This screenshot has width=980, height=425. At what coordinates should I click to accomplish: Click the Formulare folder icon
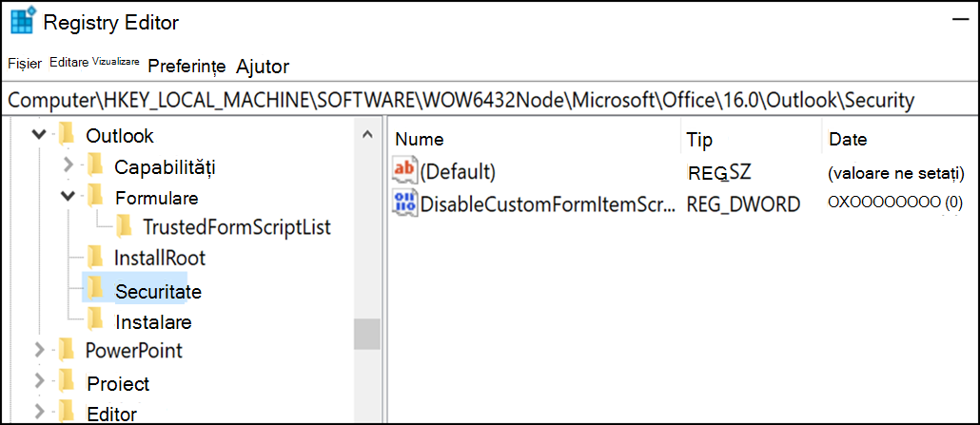(x=95, y=196)
